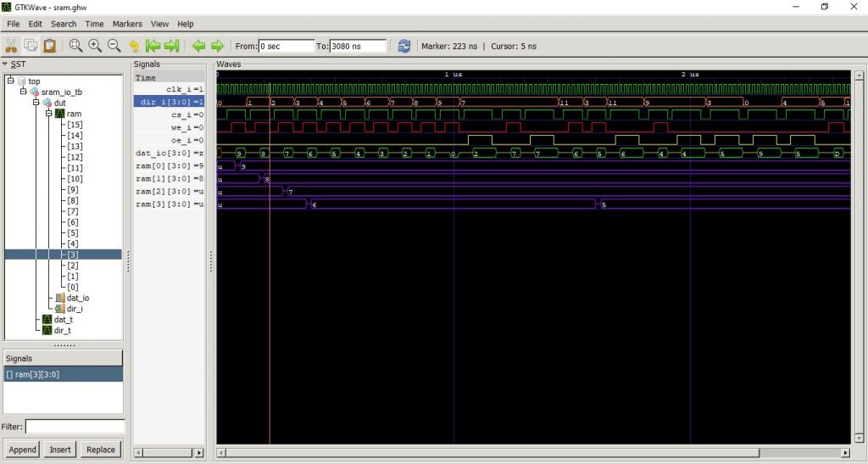Zoom out of the waveform
This screenshot has height=464, width=868.
[114, 46]
